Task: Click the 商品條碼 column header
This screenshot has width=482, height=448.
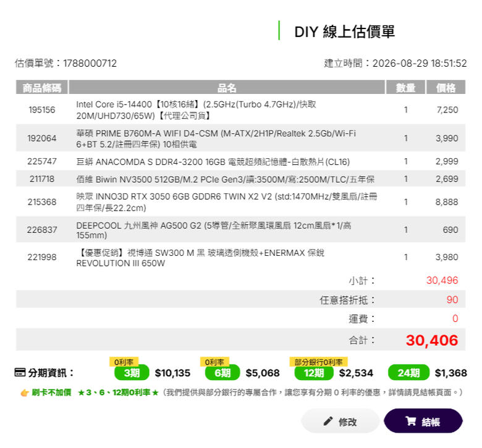Action: pos(42,87)
